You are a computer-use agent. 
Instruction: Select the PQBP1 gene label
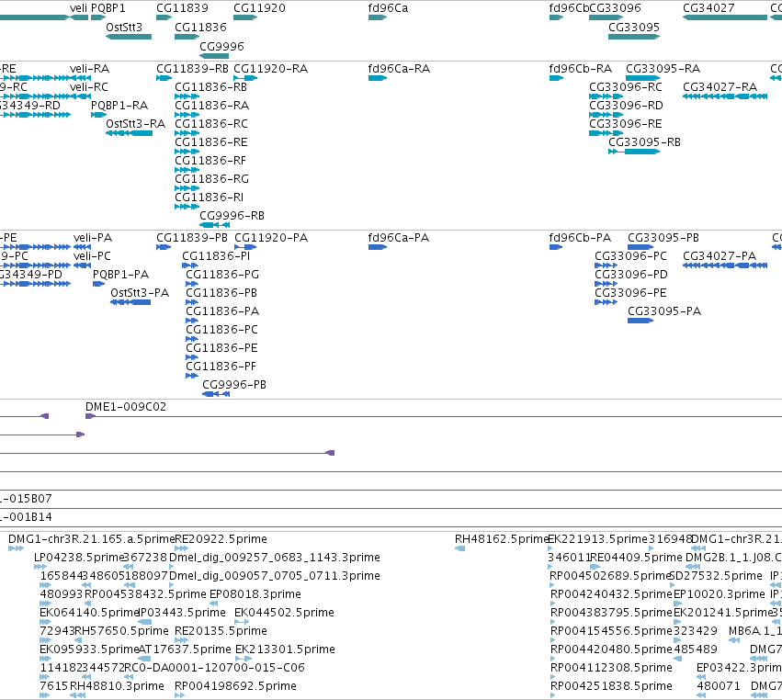coord(108,8)
